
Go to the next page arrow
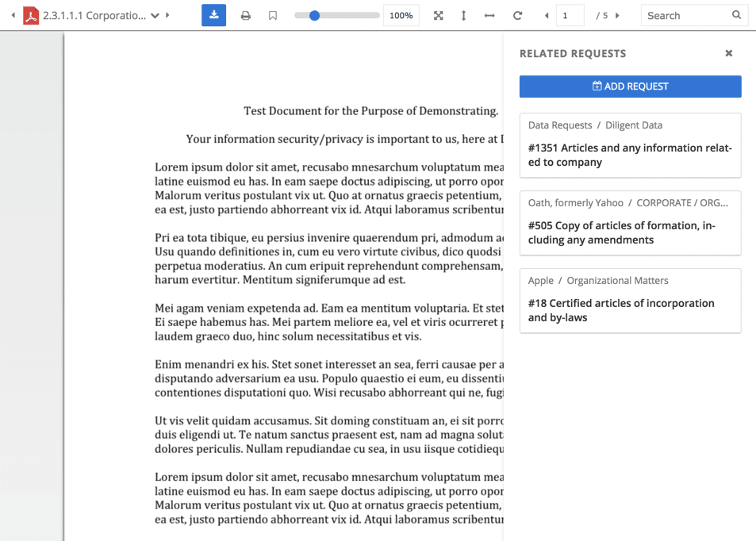pos(617,16)
